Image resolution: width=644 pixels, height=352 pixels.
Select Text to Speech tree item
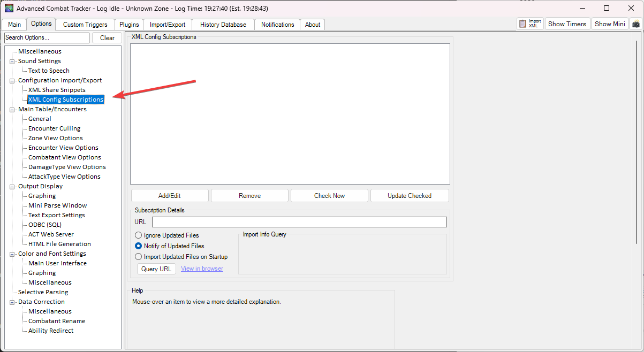pos(49,71)
